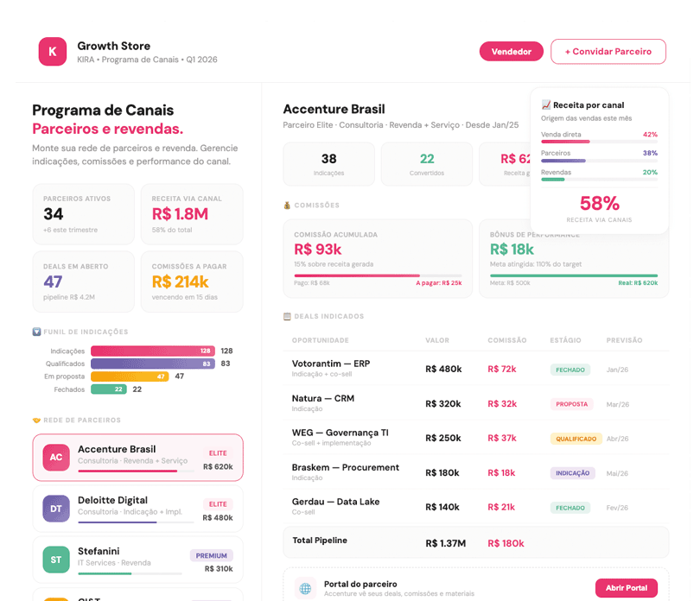Click the Receita via Canal R$ 1.8M card

(192, 214)
